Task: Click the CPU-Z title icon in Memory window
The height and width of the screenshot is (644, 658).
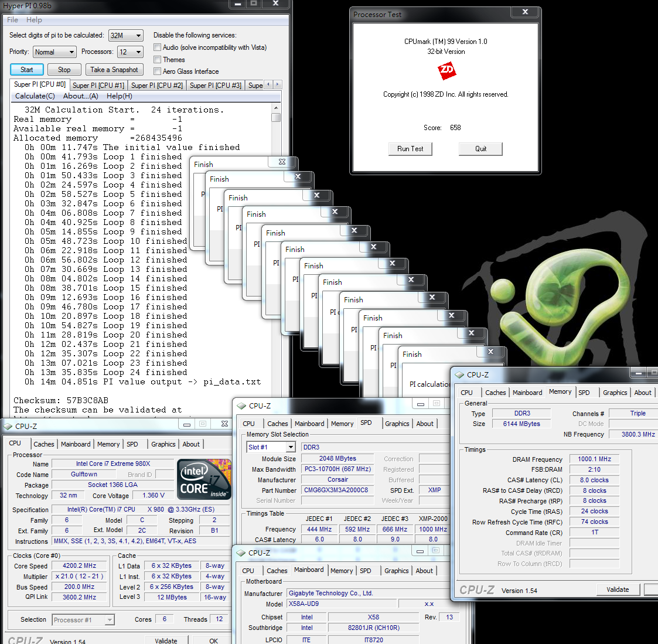Action: 459,374
